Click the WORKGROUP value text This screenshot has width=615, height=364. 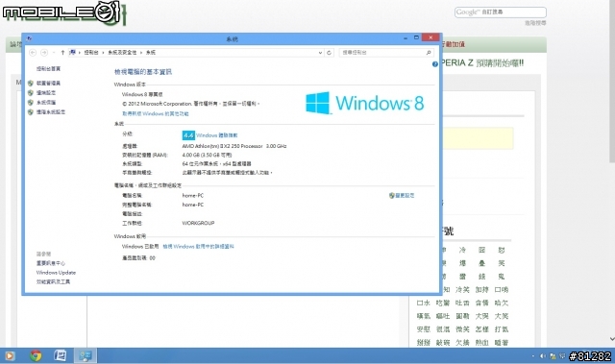click(198, 224)
